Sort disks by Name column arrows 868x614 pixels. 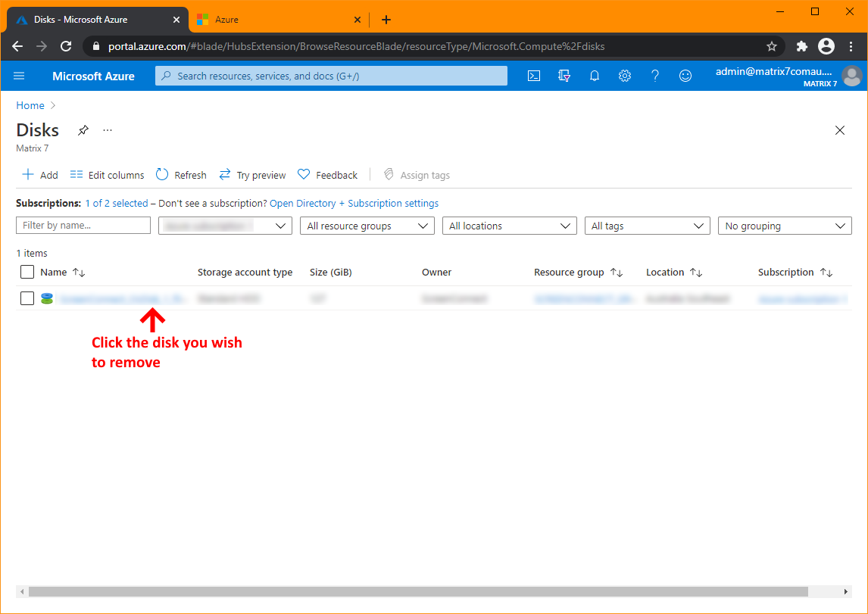(x=79, y=272)
